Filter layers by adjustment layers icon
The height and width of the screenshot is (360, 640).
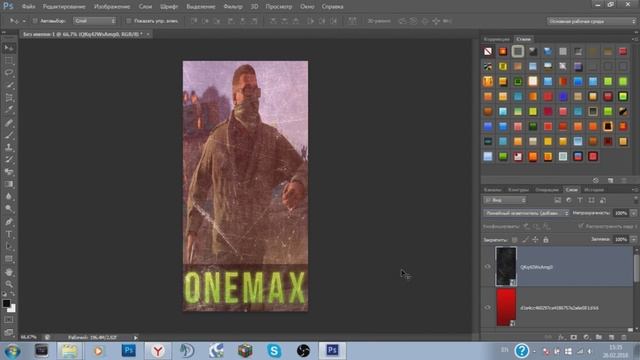click(569, 200)
